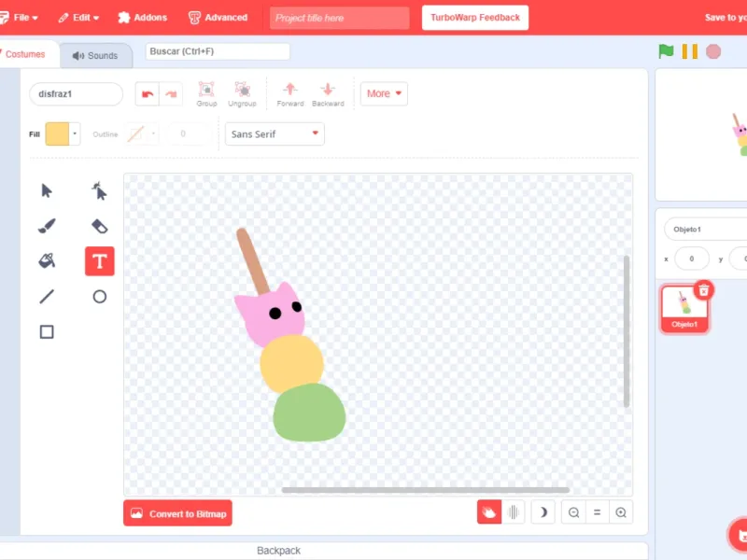747x560 pixels.
Task: Click the Buscar search box
Action: point(218,51)
